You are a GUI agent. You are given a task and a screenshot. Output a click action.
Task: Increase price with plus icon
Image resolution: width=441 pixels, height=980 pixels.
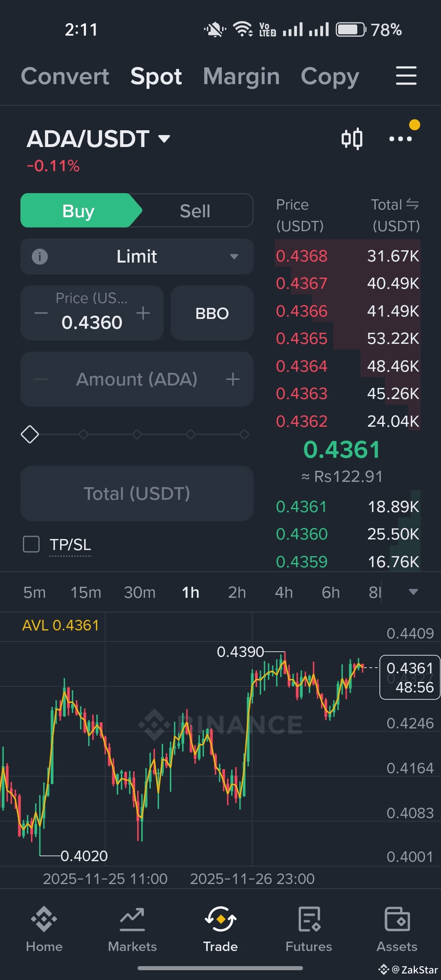pyautogui.click(x=143, y=314)
